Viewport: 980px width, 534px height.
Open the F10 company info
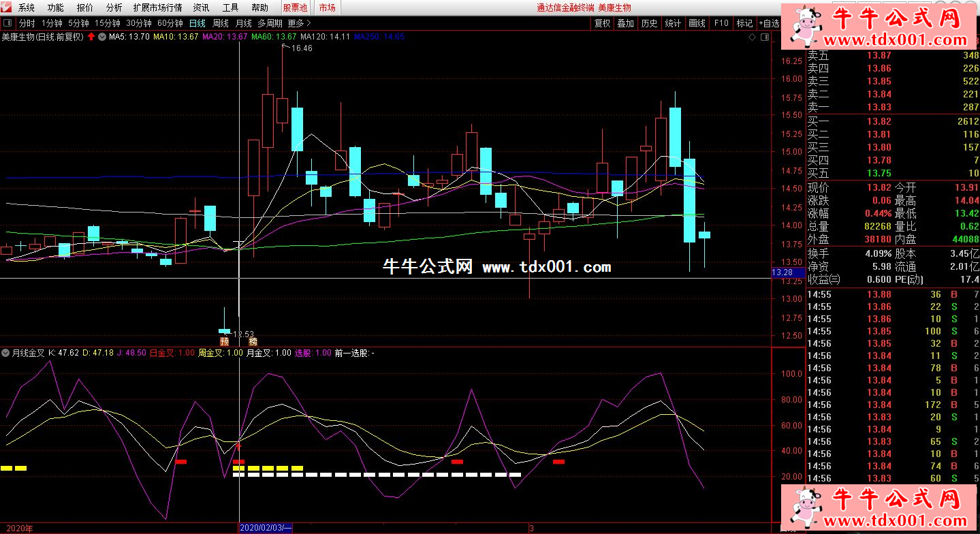[721, 23]
